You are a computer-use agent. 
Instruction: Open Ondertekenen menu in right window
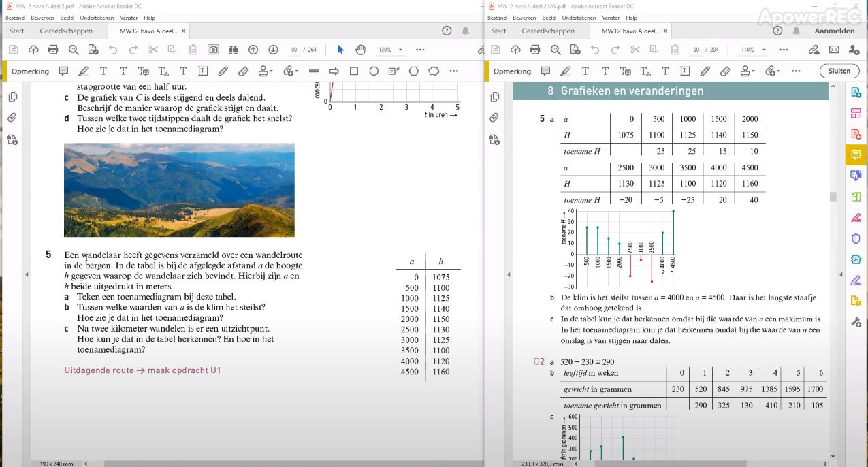[579, 18]
